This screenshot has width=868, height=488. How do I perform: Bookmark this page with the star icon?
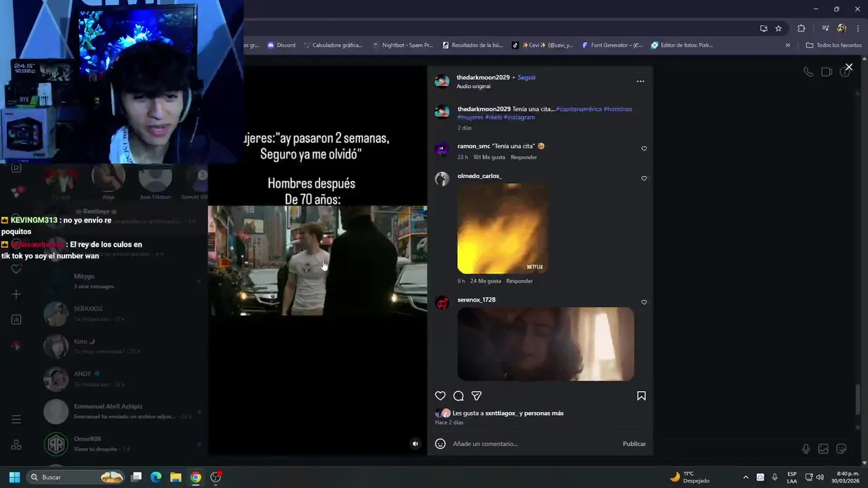(778, 28)
